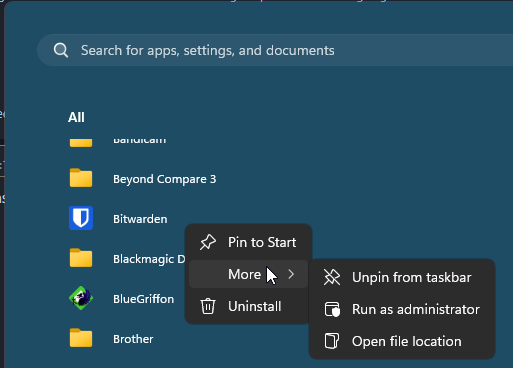Select Open file location text
Image resolution: width=513 pixels, height=368 pixels.
(x=407, y=341)
